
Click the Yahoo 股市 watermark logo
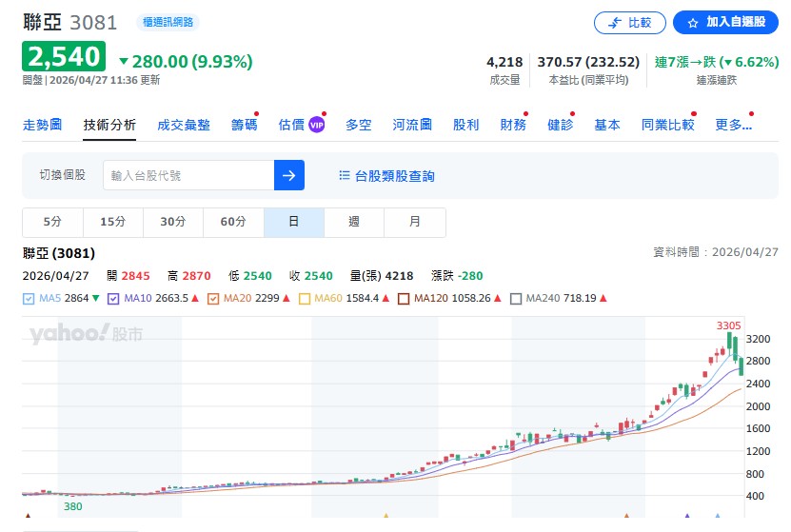[x=86, y=334]
